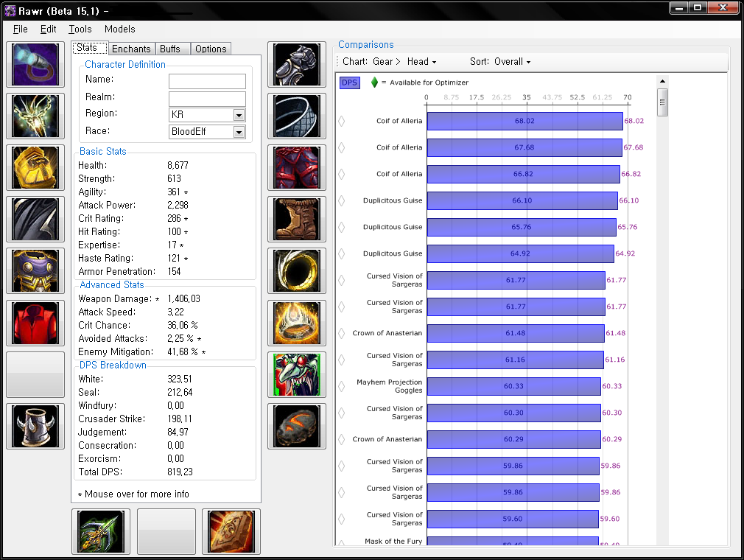Image resolution: width=744 pixels, height=560 pixels.
Task: Open the green polearm main-hand slot
Action: [x=101, y=531]
